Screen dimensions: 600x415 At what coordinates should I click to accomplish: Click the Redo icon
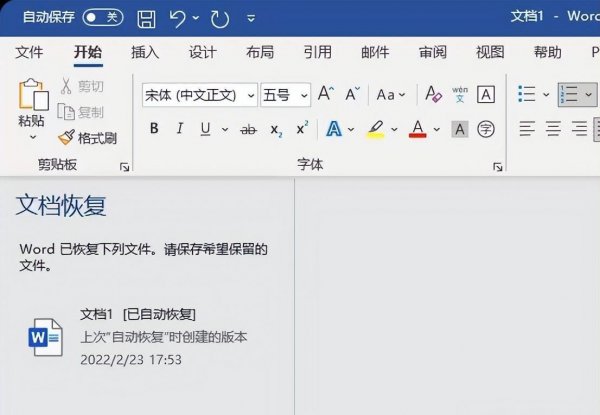(220, 19)
